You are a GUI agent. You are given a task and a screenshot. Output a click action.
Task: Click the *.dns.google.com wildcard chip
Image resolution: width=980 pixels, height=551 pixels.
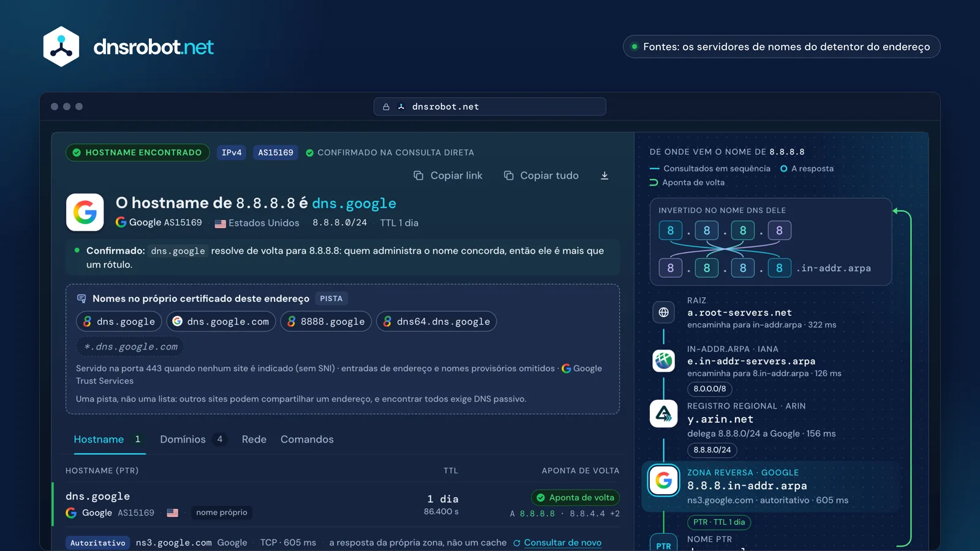coord(130,347)
